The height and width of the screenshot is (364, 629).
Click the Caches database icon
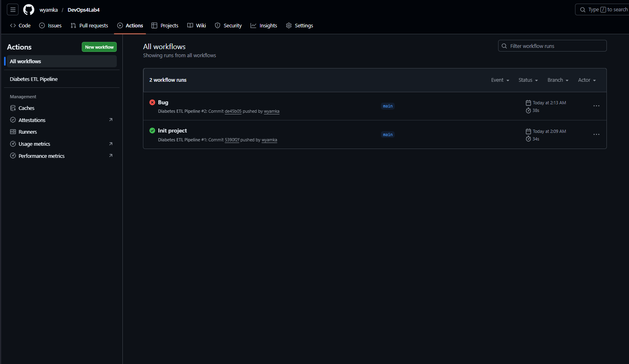pyautogui.click(x=13, y=108)
